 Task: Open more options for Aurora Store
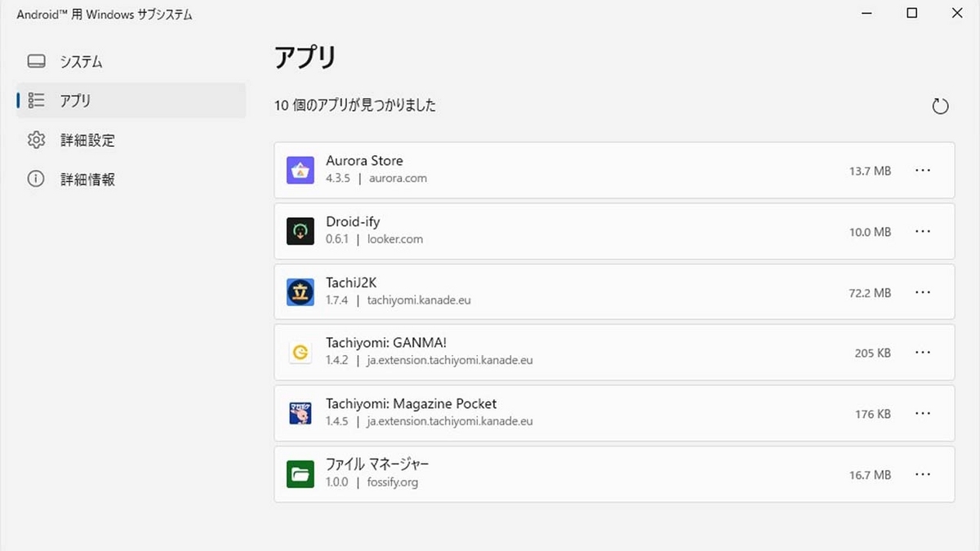(x=923, y=171)
